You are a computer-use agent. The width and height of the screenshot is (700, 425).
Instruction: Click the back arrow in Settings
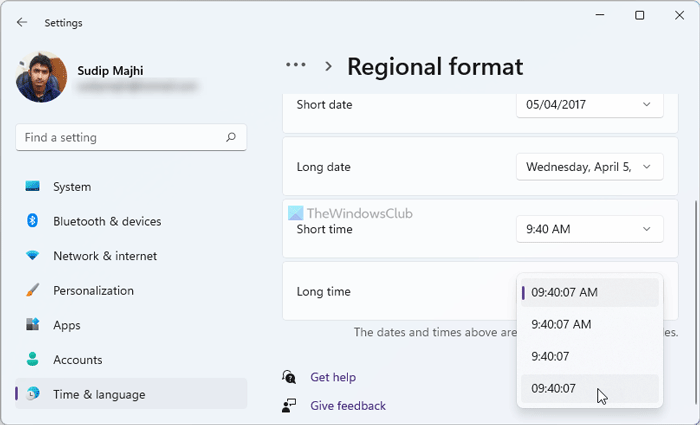point(22,22)
